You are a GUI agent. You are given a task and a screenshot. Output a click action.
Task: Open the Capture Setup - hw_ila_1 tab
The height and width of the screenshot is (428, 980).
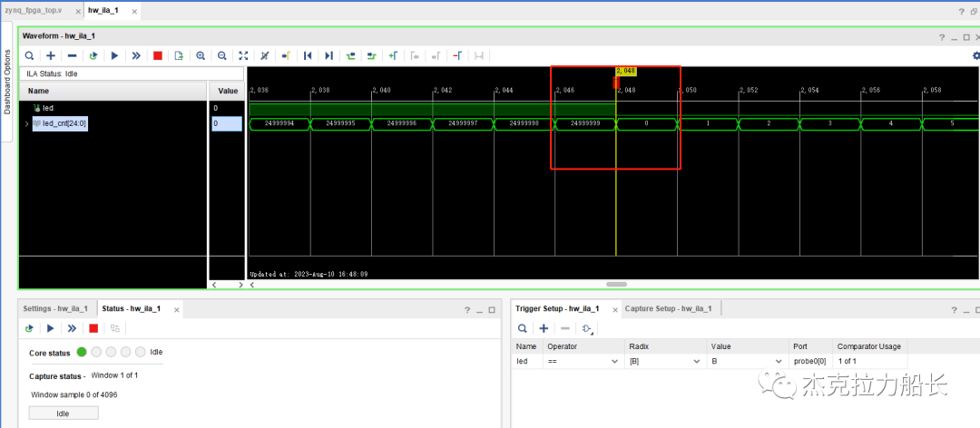668,308
